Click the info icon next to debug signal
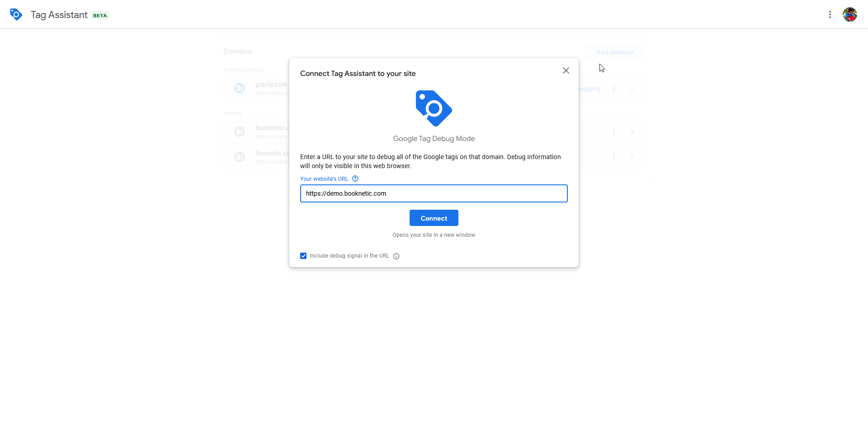The image size is (868, 428). click(396, 256)
